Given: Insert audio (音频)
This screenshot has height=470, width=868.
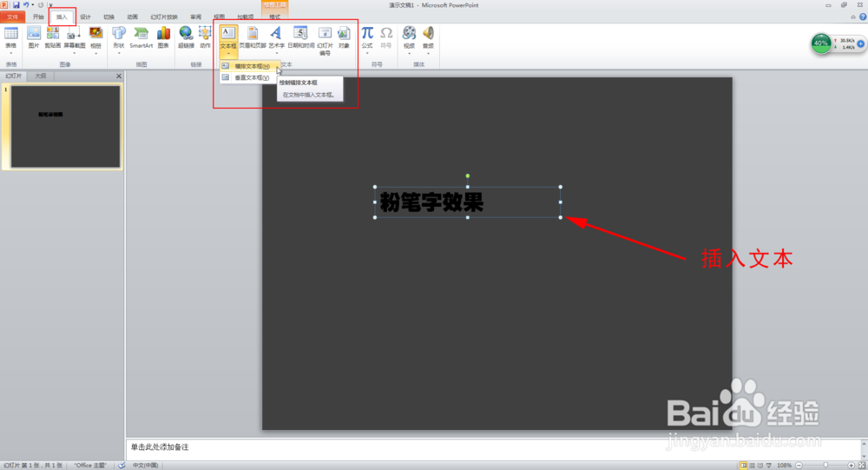Looking at the screenshot, I should (x=428, y=37).
